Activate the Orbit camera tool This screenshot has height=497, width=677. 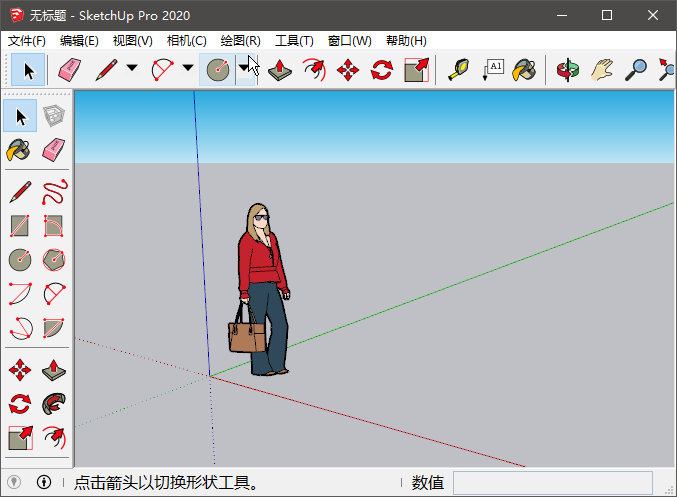pos(567,70)
